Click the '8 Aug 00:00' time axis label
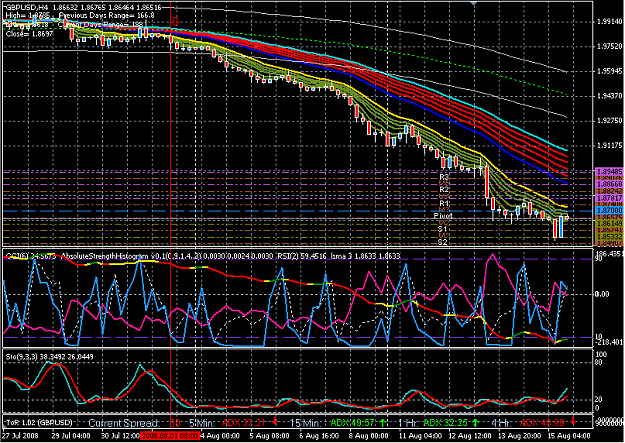Viewport: 625px width, 443px height. point(369,435)
